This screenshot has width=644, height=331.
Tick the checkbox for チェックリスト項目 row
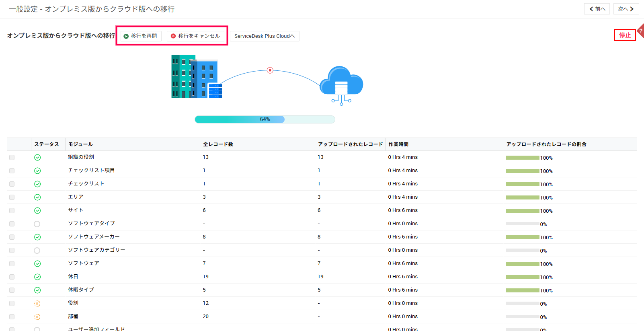coord(12,171)
